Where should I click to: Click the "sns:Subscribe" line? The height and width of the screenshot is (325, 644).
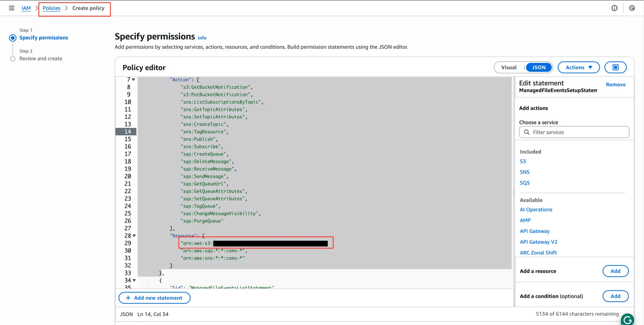pyautogui.click(x=202, y=146)
